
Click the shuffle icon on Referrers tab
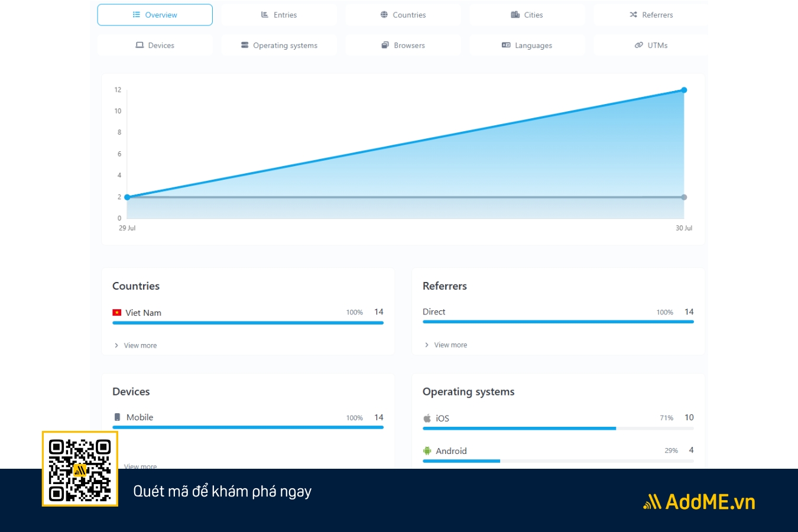pos(634,15)
